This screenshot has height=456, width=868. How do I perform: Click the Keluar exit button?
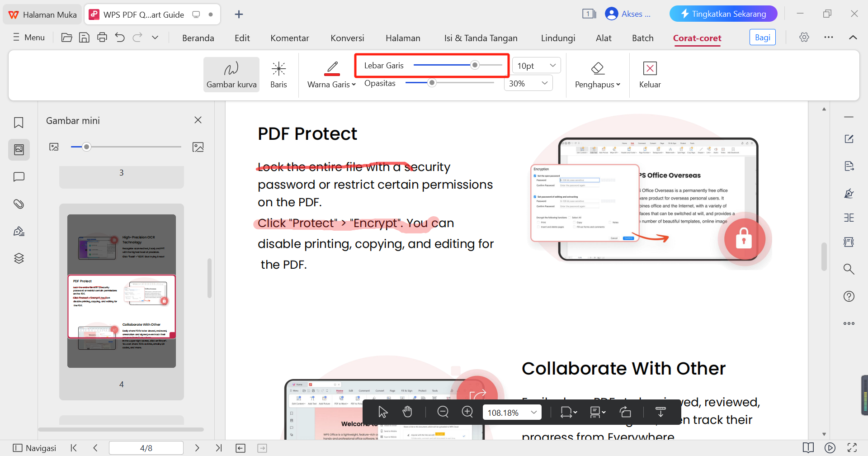(650, 74)
